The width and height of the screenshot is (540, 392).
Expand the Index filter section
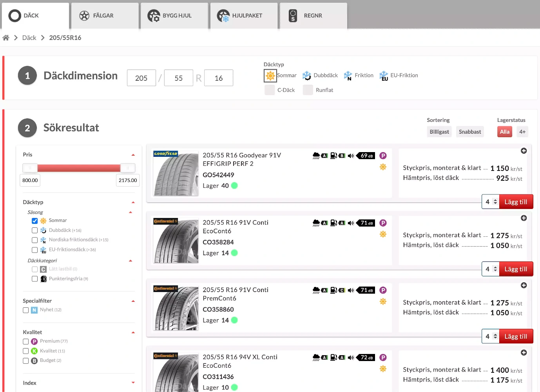tap(133, 383)
